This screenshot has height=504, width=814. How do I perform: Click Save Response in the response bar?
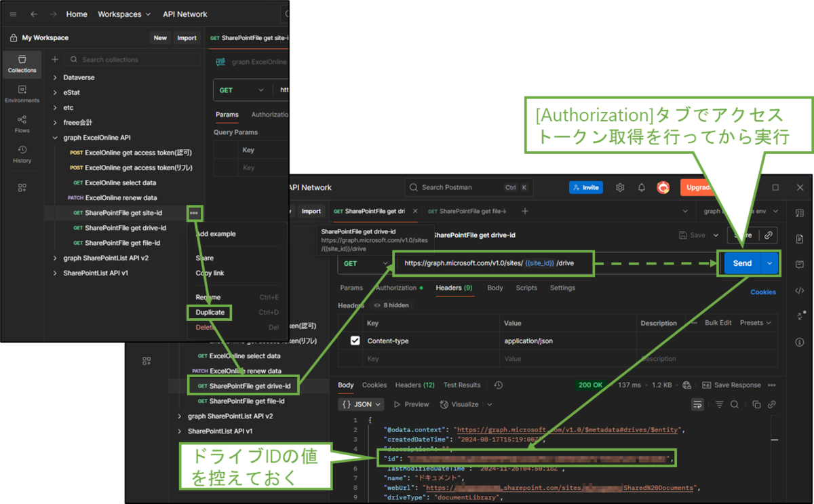(732, 385)
